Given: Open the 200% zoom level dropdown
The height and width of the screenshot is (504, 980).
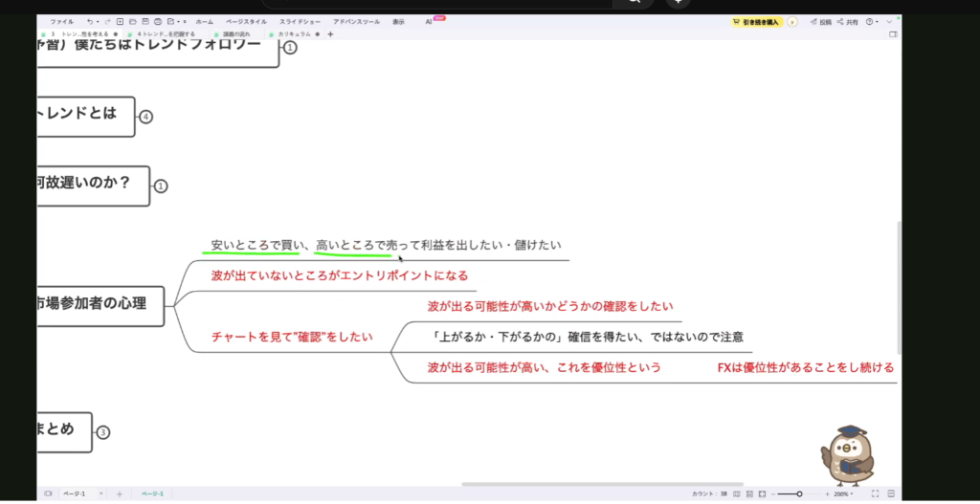Looking at the screenshot, I should click(843, 494).
